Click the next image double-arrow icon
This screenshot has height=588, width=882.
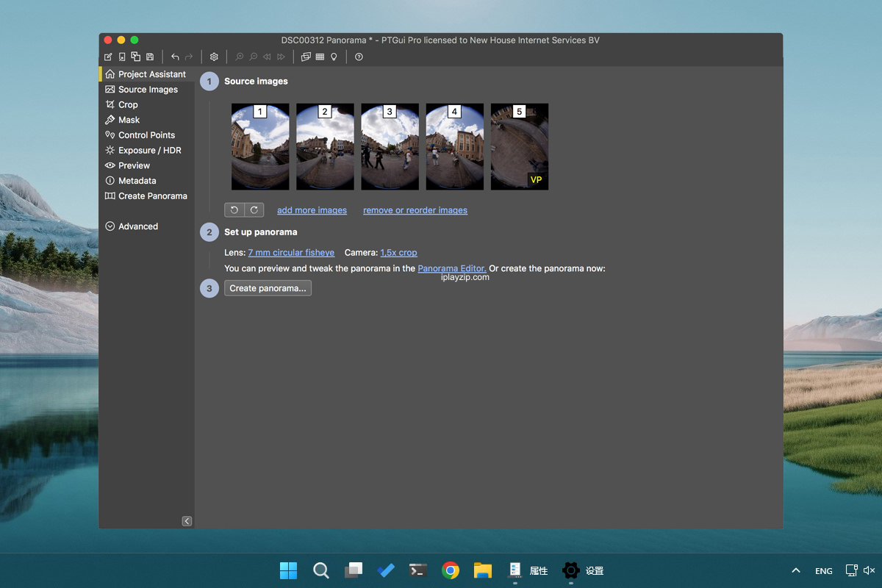(x=281, y=57)
